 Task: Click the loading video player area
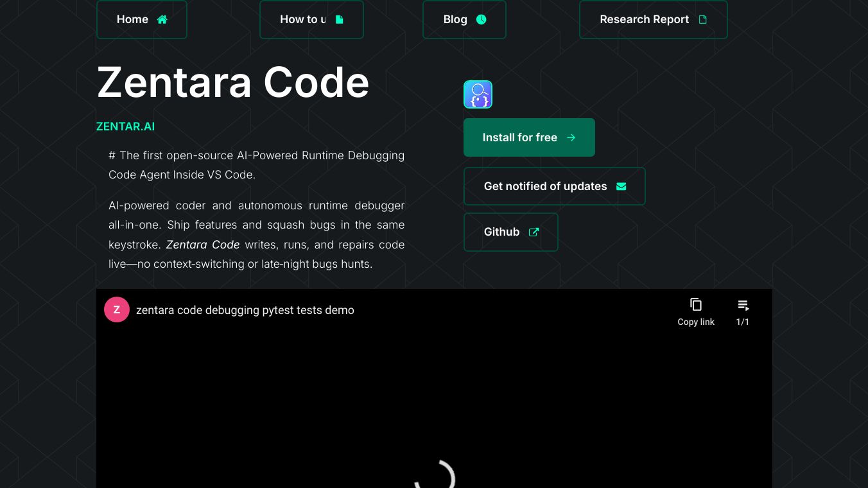click(x=434, y=417)
